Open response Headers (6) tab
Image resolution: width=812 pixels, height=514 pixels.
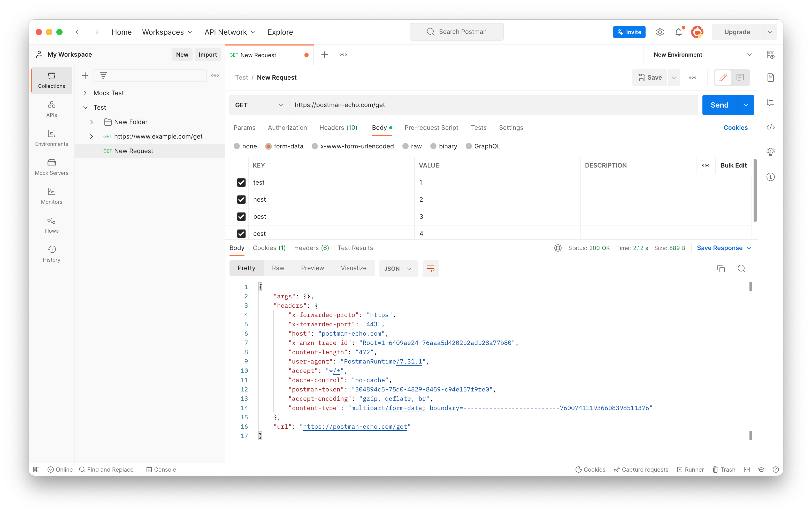(x=311, y=248)
